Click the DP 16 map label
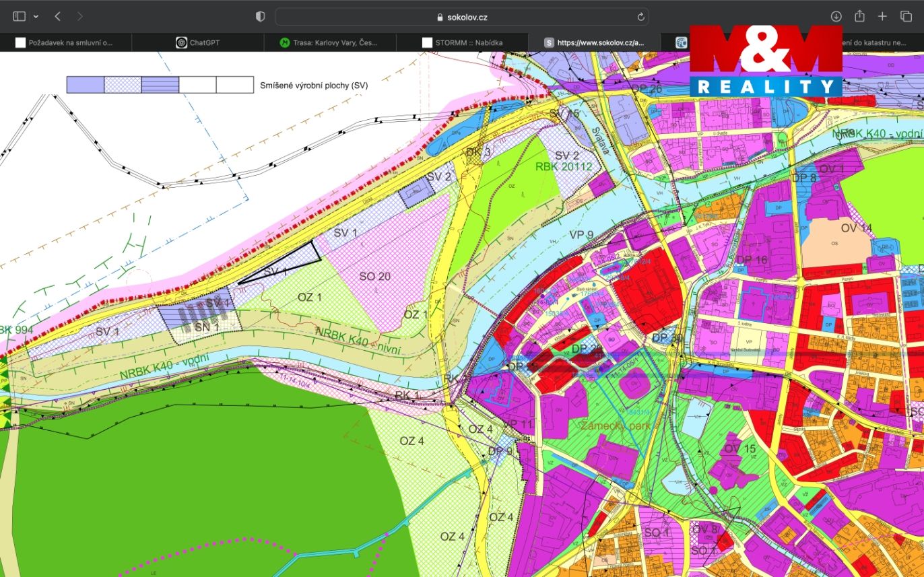Screen dimensions: 924x577 [x=752, y=260]
